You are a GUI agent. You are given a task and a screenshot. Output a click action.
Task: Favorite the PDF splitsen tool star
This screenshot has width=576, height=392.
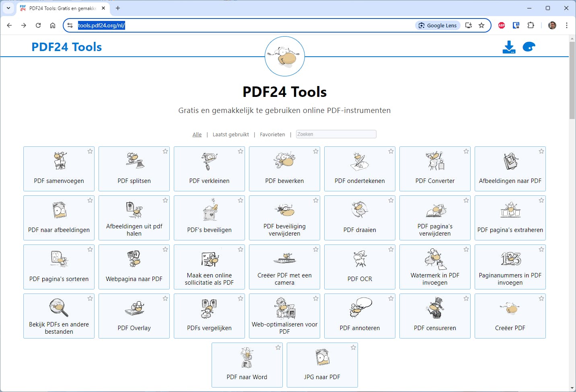pos(165,151)
